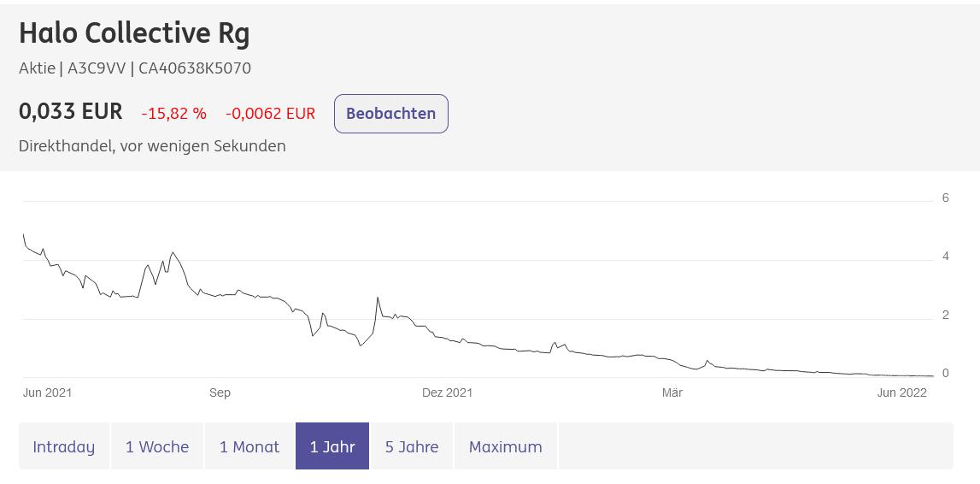
Task: Switch to the Maximum range tab
Action: pos(506,446)
